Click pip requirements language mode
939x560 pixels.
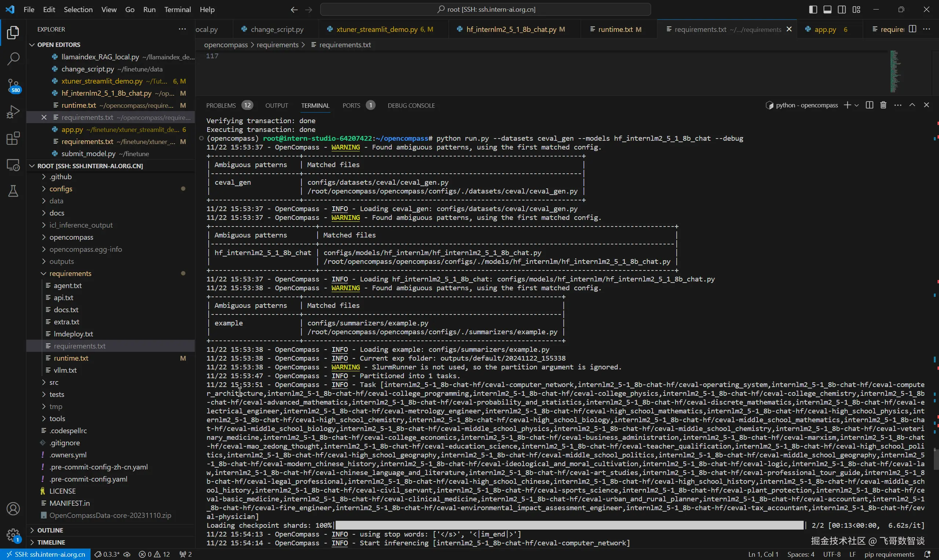point(889,555)
